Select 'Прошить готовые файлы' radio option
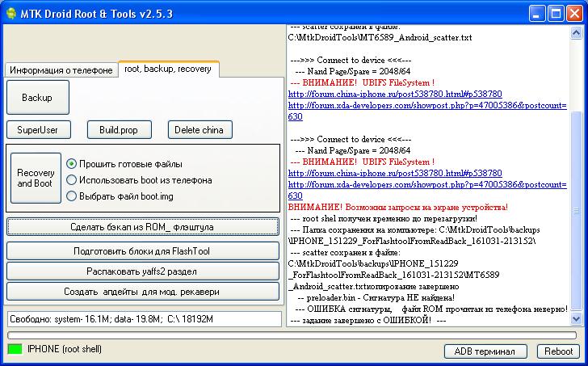 (72, 164)
